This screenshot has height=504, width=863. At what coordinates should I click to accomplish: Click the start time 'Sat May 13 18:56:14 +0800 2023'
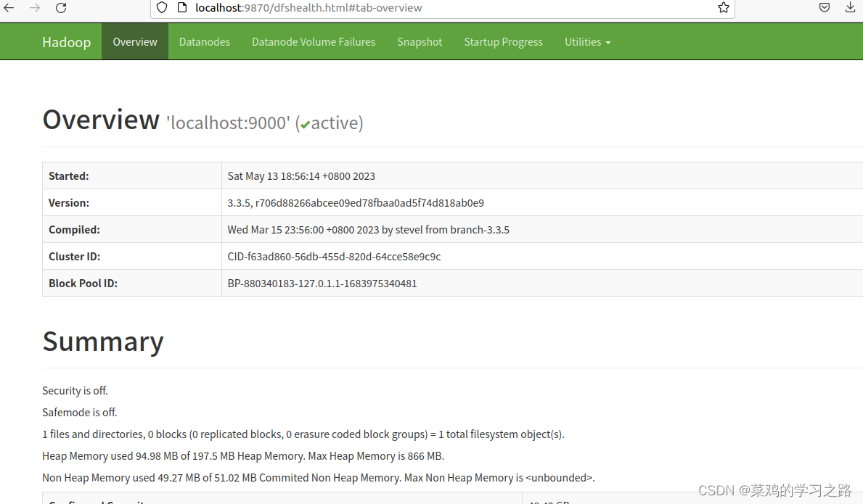click(x=301, y=176)
